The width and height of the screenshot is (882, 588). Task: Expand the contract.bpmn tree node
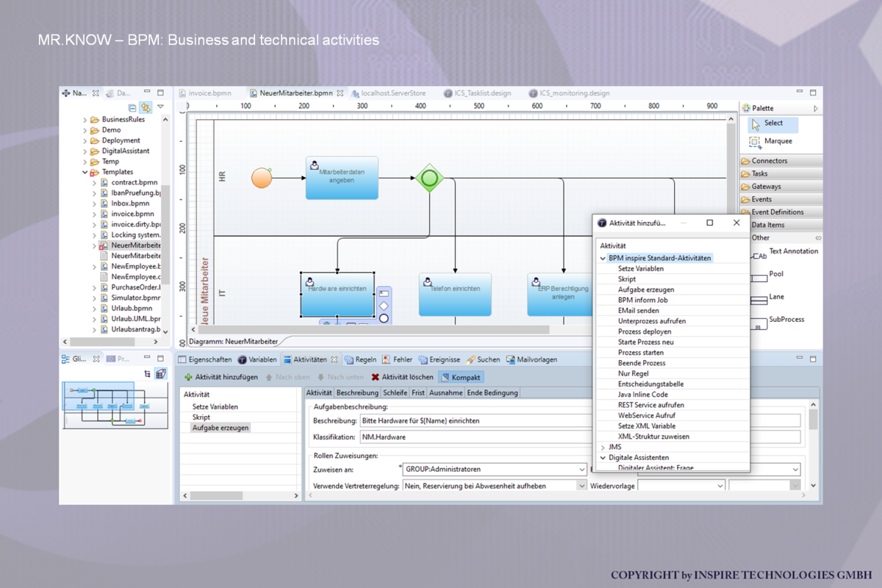(x=95, y=182)
